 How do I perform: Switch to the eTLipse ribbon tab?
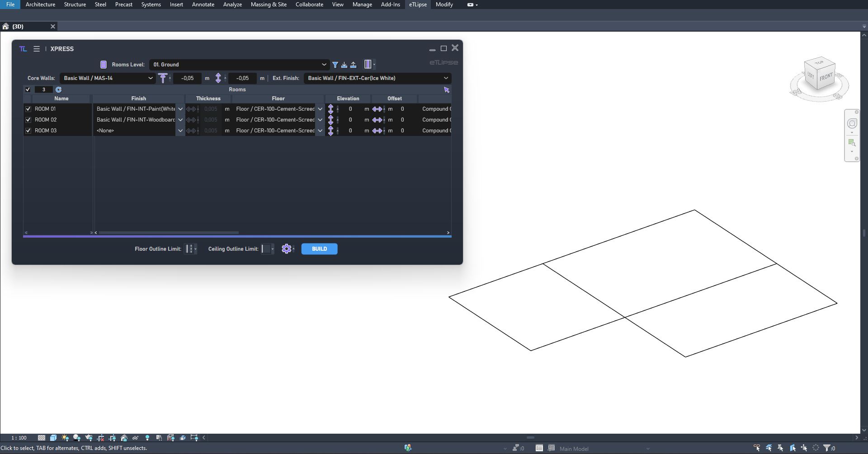[418, 5]
